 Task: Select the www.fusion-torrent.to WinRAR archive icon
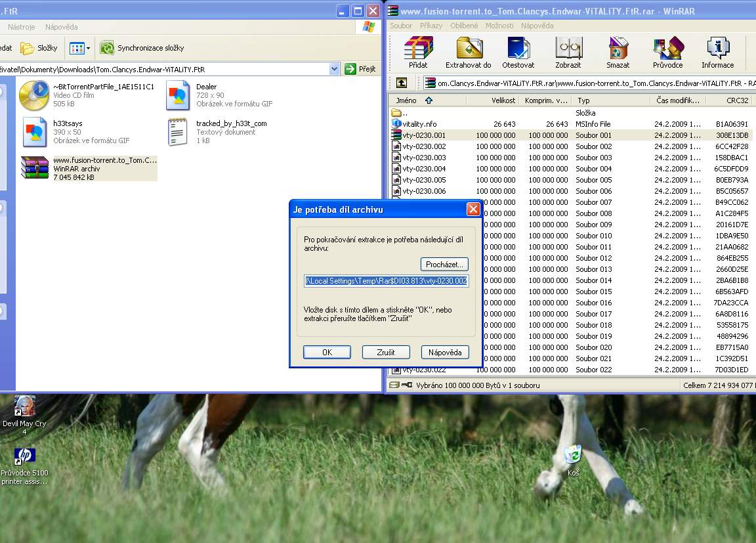pos(35,168)
